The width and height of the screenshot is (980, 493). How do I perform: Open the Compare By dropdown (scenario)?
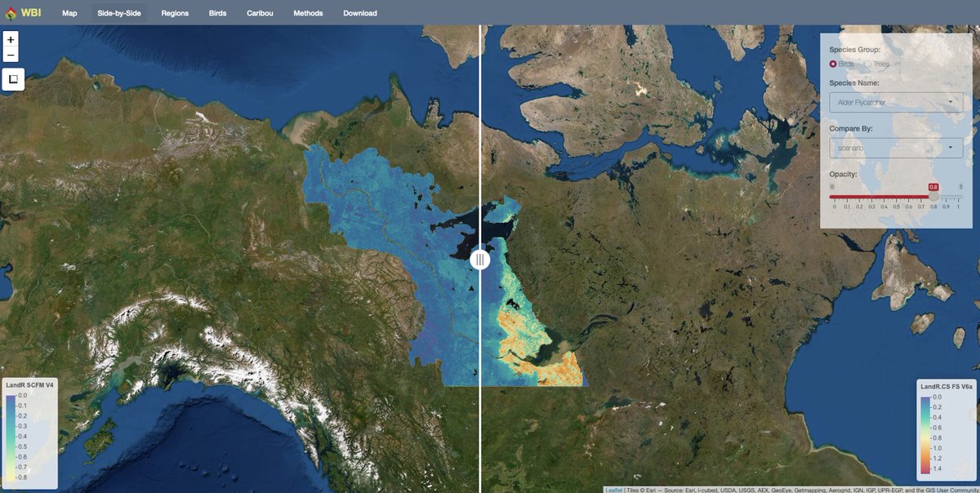point(896,148)
